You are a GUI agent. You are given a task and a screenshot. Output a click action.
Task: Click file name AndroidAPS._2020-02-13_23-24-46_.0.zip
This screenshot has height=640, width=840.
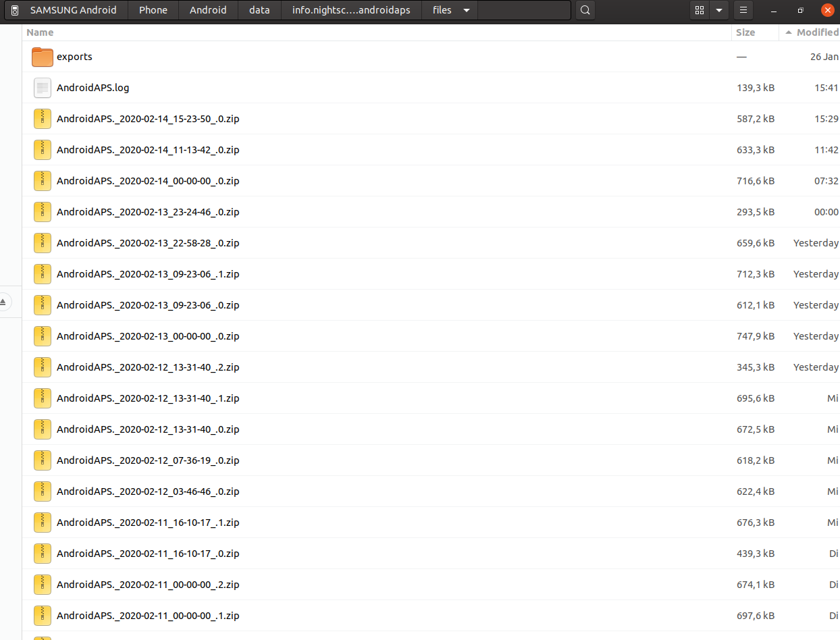coord(148,212)
